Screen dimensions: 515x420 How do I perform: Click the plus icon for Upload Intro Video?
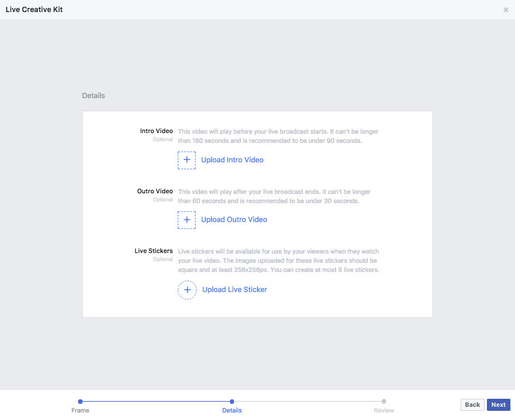[x=186, y=160]
